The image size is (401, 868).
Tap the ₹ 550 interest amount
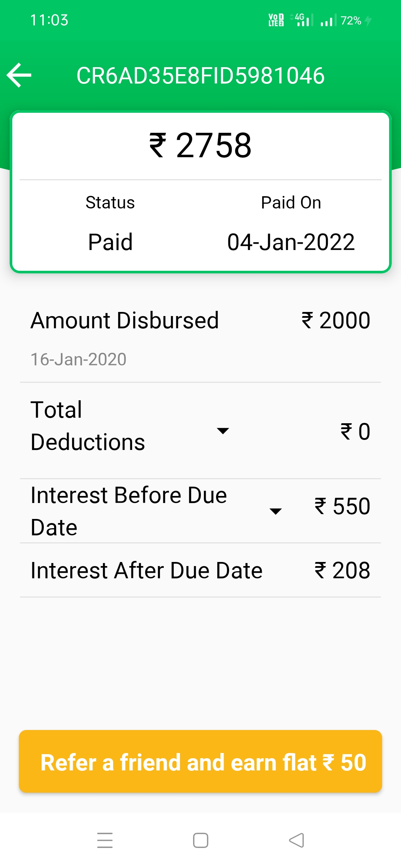tap(342, 506)
